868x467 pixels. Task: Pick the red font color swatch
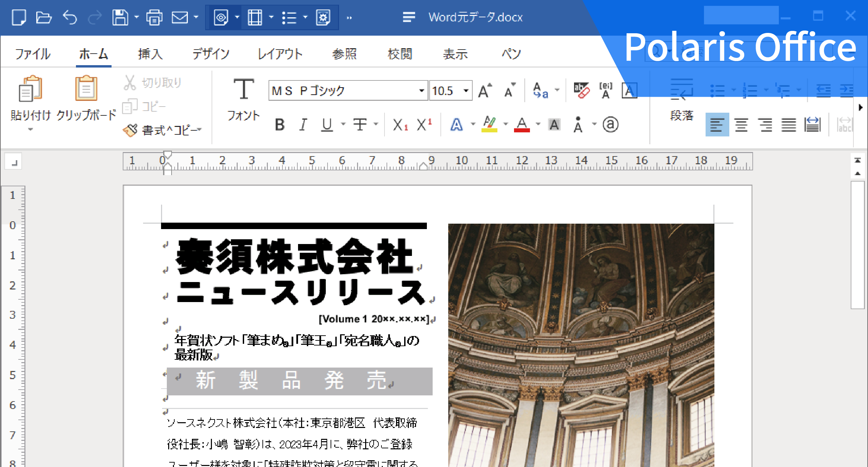pyautogui.click(x=521, y=125)
